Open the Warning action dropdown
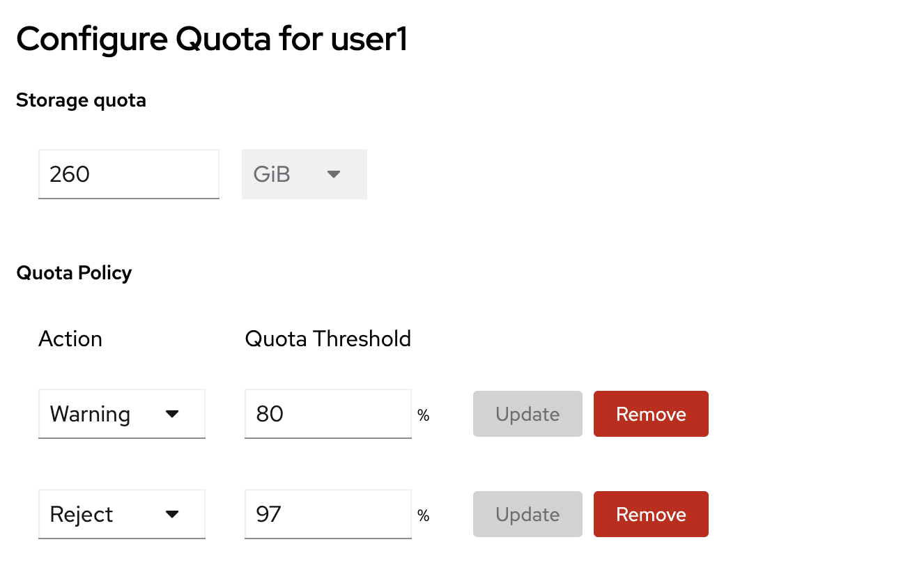 point(121,414)
